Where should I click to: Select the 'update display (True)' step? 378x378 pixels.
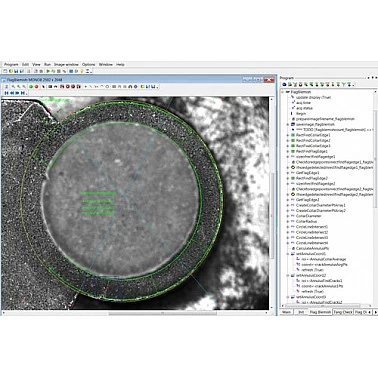[x=313, y=97]
